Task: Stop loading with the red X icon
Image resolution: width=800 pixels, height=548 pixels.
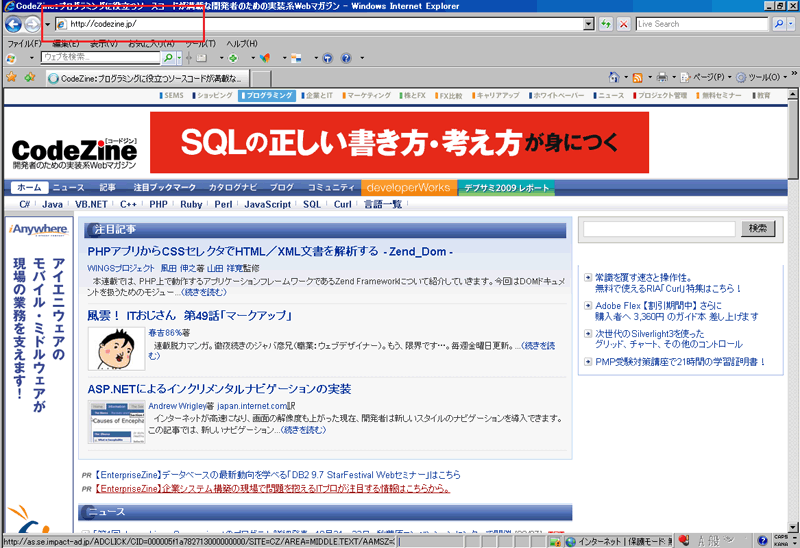Action: [623, 24]
